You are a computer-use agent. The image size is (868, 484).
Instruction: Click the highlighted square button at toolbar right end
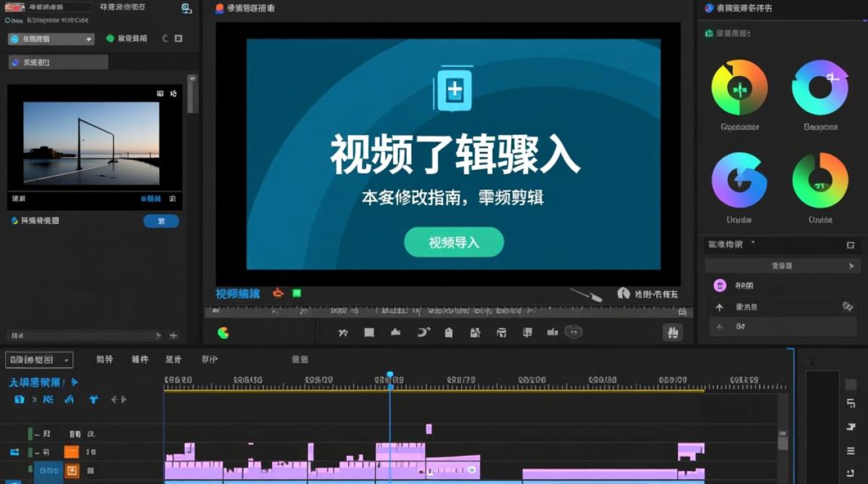tap(673, 332)
